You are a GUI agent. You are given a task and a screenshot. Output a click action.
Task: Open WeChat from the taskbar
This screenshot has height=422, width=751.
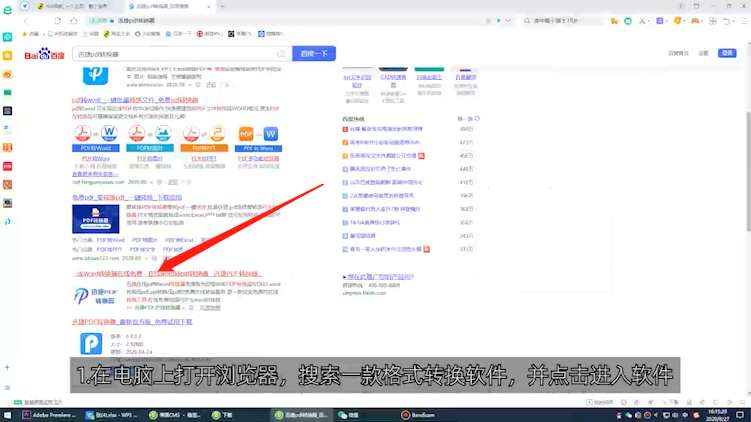(x=348, y=415)
